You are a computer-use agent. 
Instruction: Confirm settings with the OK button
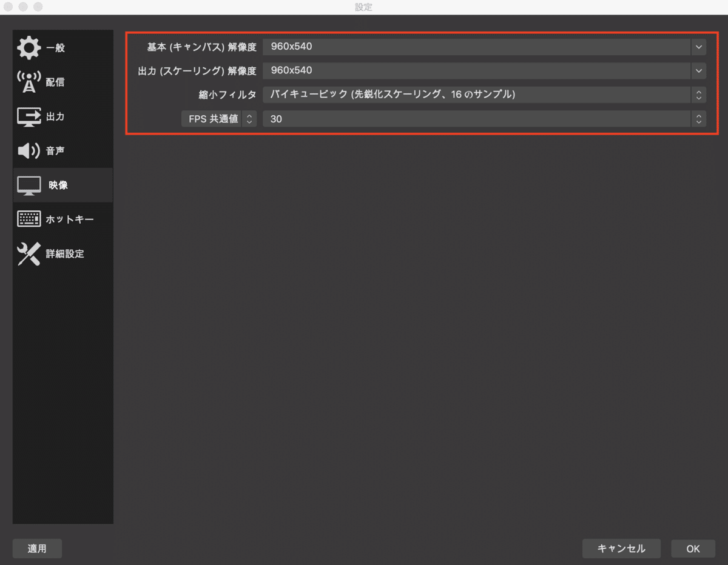click(x=692, y=548)
